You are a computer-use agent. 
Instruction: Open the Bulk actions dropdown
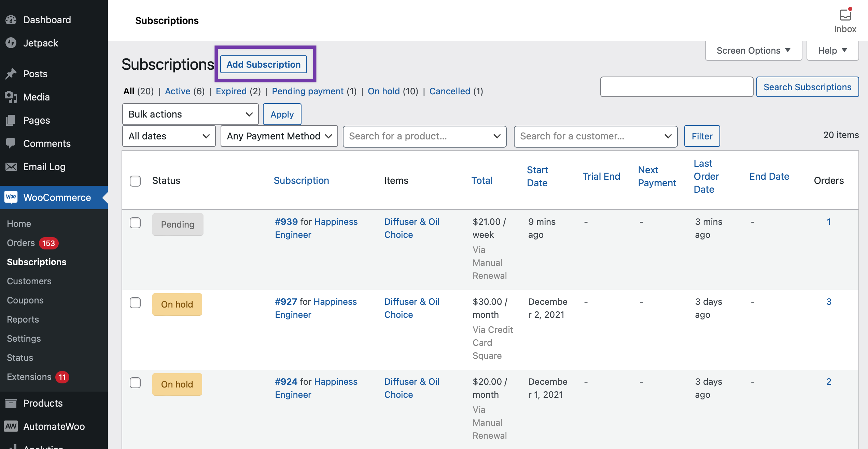pyautogui.click(x=190, y=114)
